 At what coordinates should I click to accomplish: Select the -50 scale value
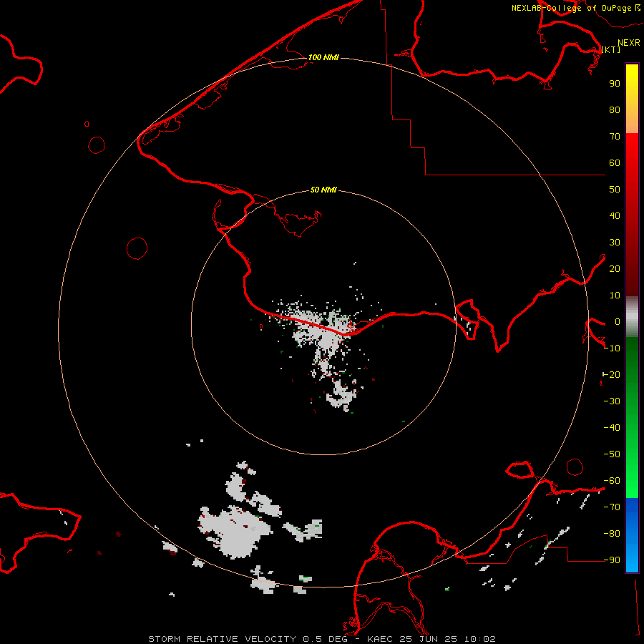coord(612,454)
